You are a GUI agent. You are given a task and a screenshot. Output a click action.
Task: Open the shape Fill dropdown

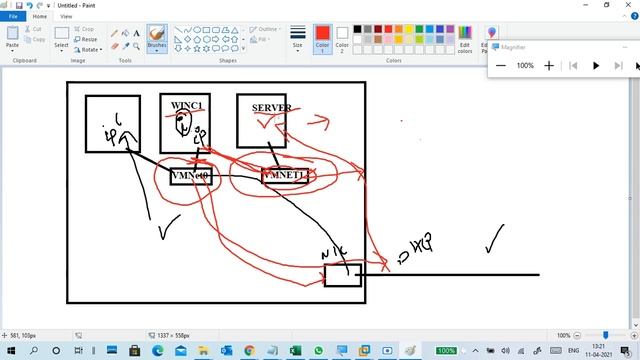click(260, 40)
